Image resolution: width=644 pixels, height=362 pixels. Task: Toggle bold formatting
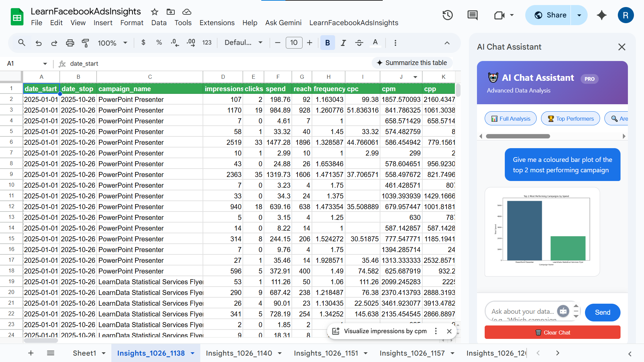[x=327, y=43]
